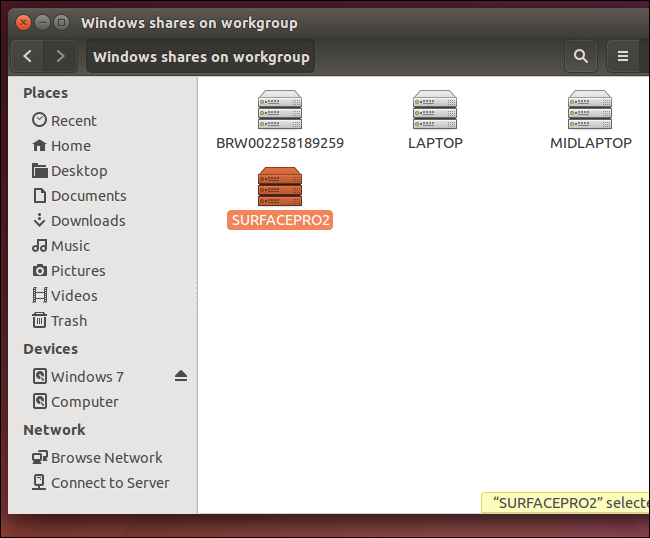Open Documents from Places
This screenshot has width=650, height=538.
tap(88, 196)
